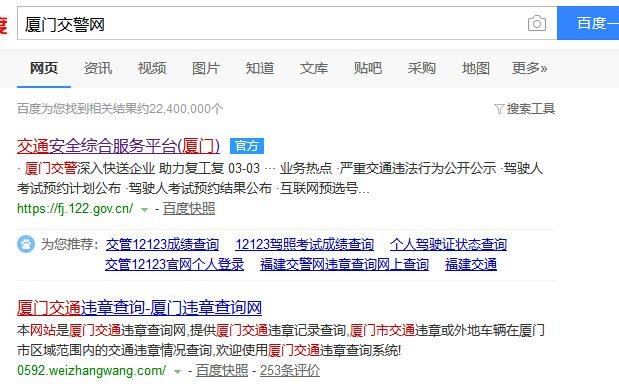Click recommendation 交管12123官网个人登录
Image resolution: width=619 pixels, height=390 pixels.
click(x=174, y=264)
